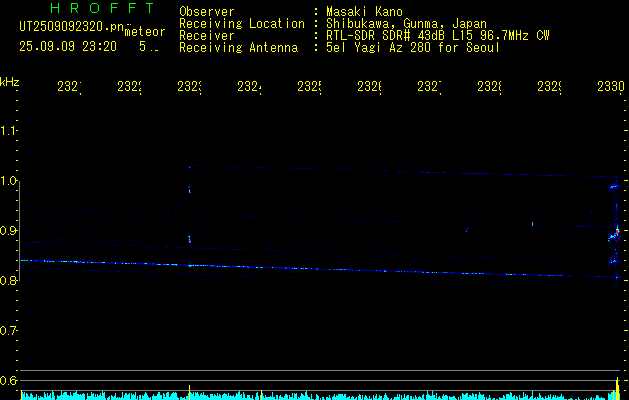
Task: Select the text Shibukawa, Gunma, Japan
Action: [406, 24]
